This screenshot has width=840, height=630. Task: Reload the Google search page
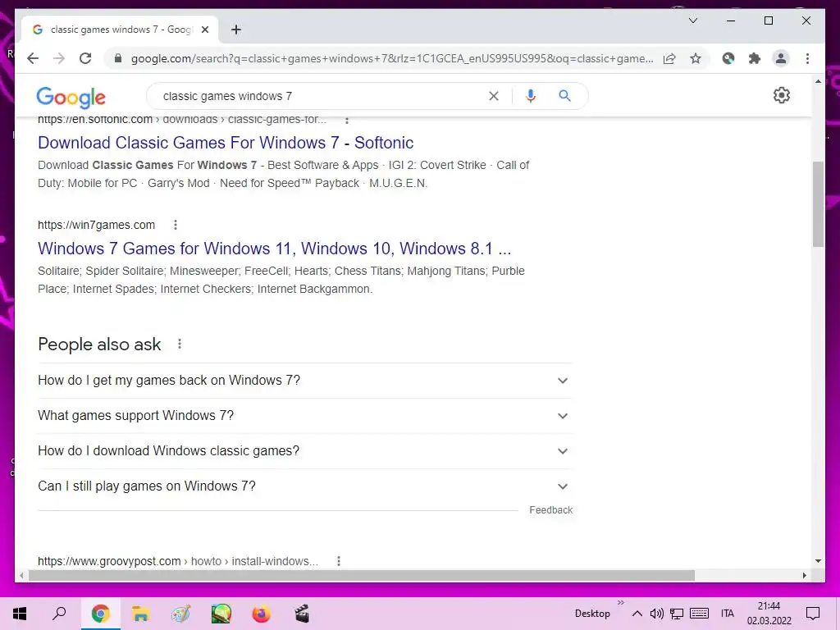pos(85,58)
